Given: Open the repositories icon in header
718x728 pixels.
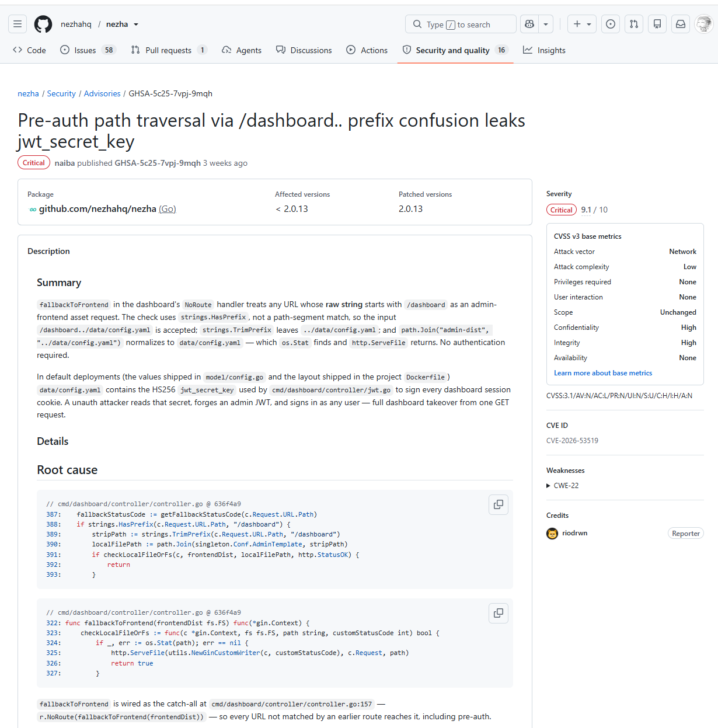Looking at the screenshot, I should coord(657,24).
